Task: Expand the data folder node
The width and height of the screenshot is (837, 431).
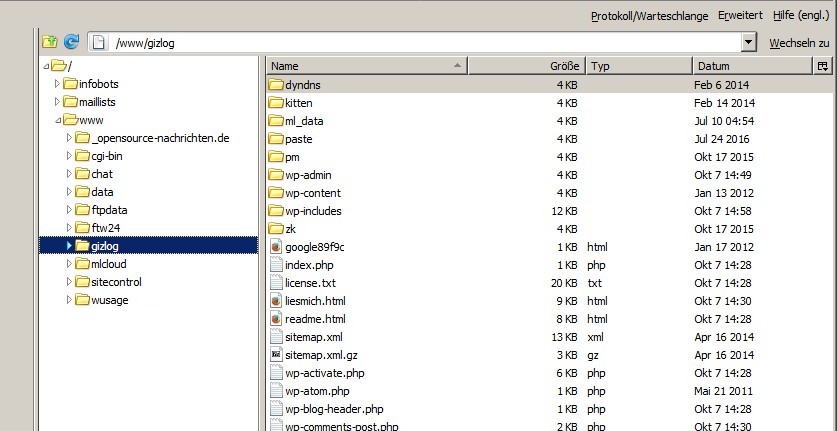Action: click(69, 192)
